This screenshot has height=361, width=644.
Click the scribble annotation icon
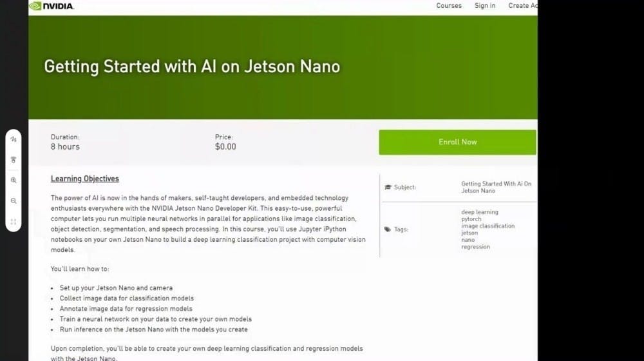click(14, 139)
